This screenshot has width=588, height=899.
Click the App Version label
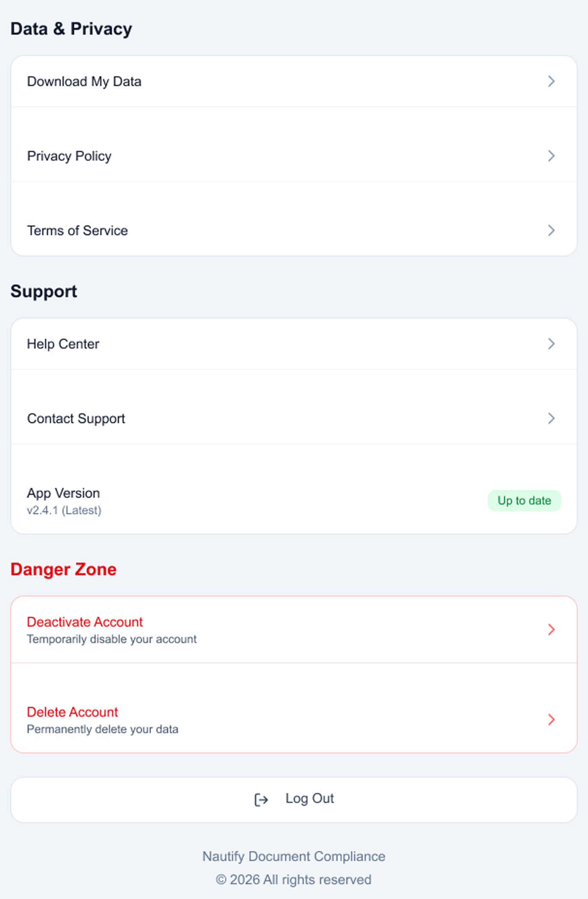click(x=63, y=493)
